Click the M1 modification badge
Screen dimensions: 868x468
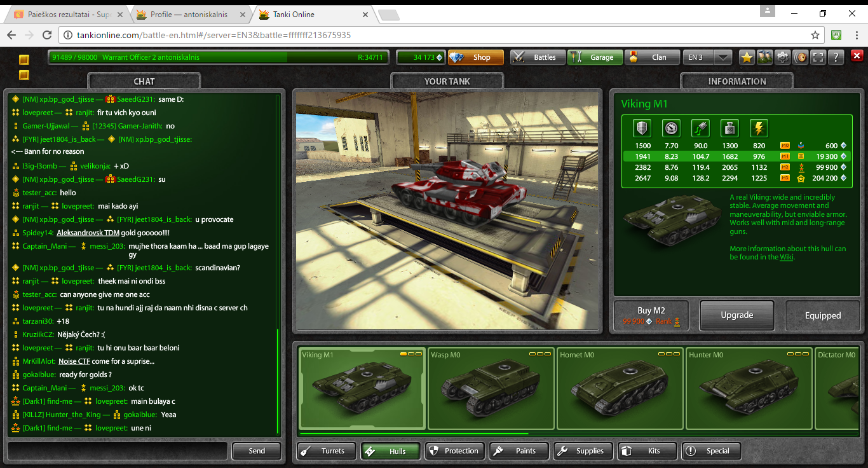(785, 156)
